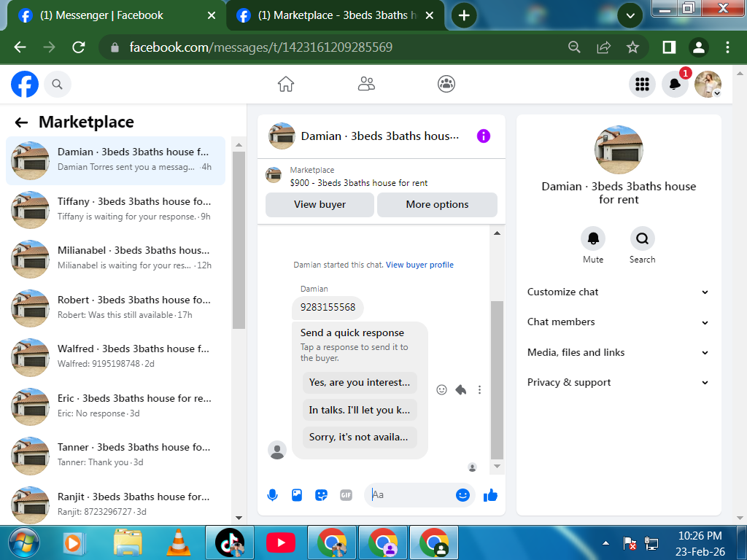Reload the page in Chrome
The width and height of the screenshot is (747, 560).
point(79,47)
